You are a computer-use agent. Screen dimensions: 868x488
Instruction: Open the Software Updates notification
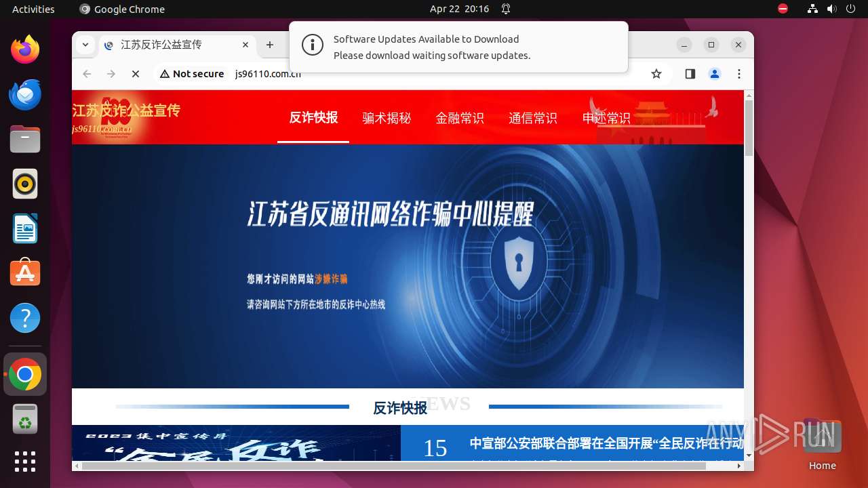click(x=458, y=47)
